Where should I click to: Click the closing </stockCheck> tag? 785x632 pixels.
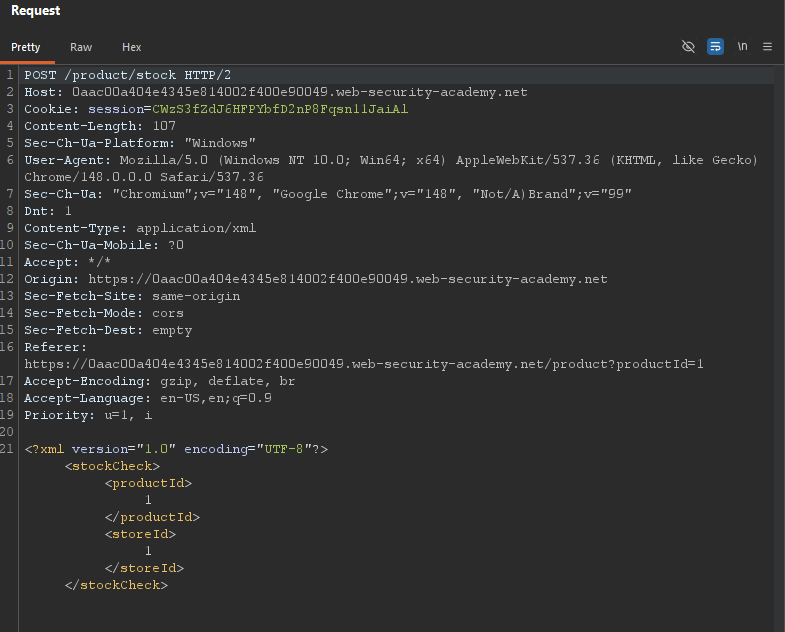(116, 585)
